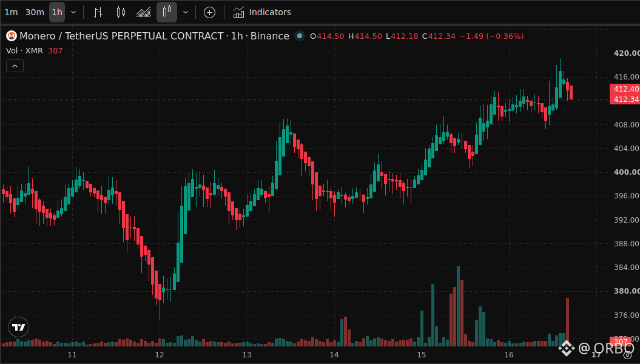The height and width of the screenshot is (364, 640).
Task: Select the 1m timeframe
Action: pyautogui.click(x=11, y=12)
